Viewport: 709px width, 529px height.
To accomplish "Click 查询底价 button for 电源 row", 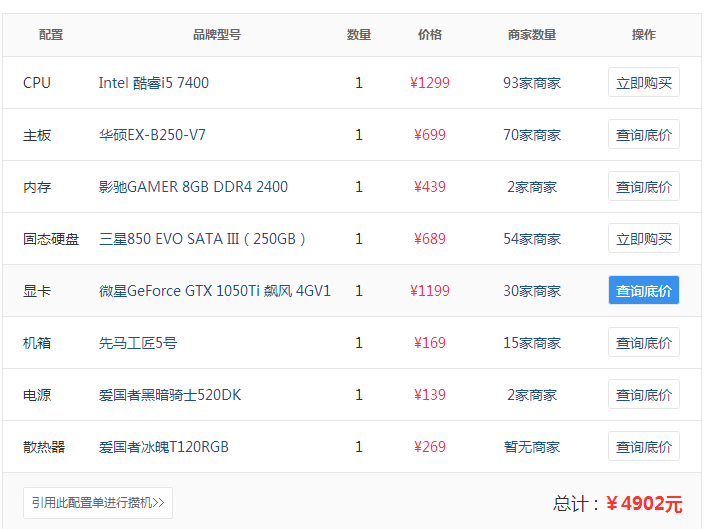I will pyautogui.click(x=643, y=394).
